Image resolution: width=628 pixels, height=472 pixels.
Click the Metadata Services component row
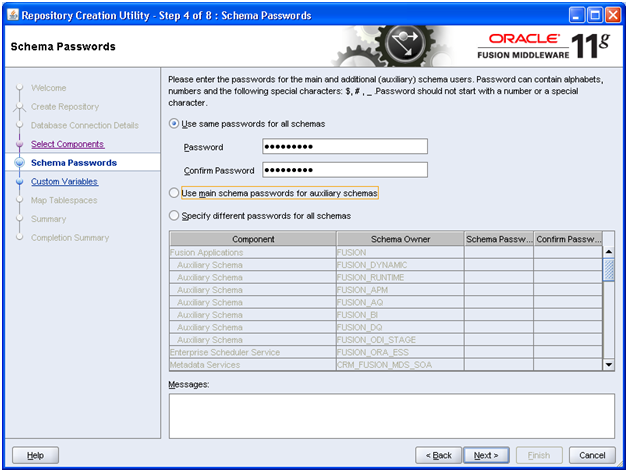pyautogui.click(x=253, y=365)
